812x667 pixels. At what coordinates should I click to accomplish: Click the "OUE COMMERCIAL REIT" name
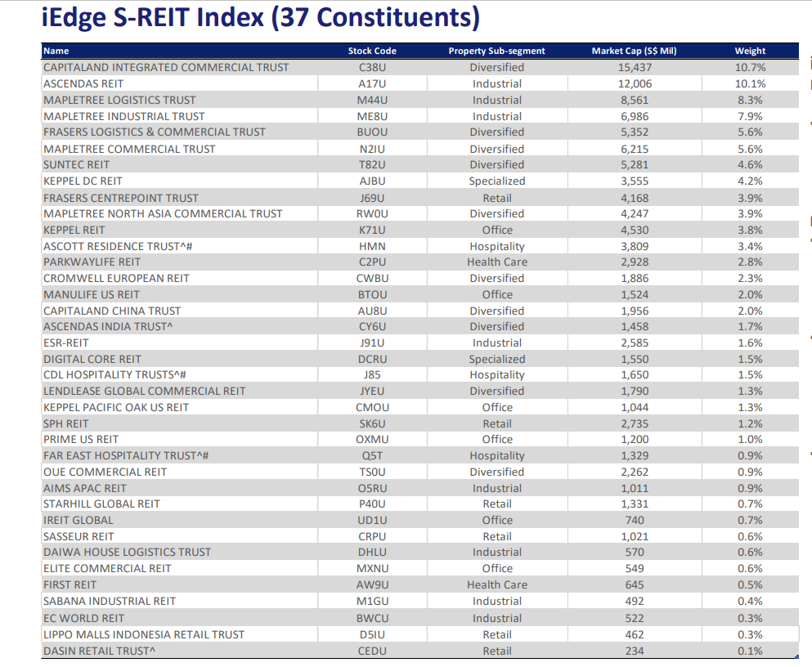(x=105, y=472)
